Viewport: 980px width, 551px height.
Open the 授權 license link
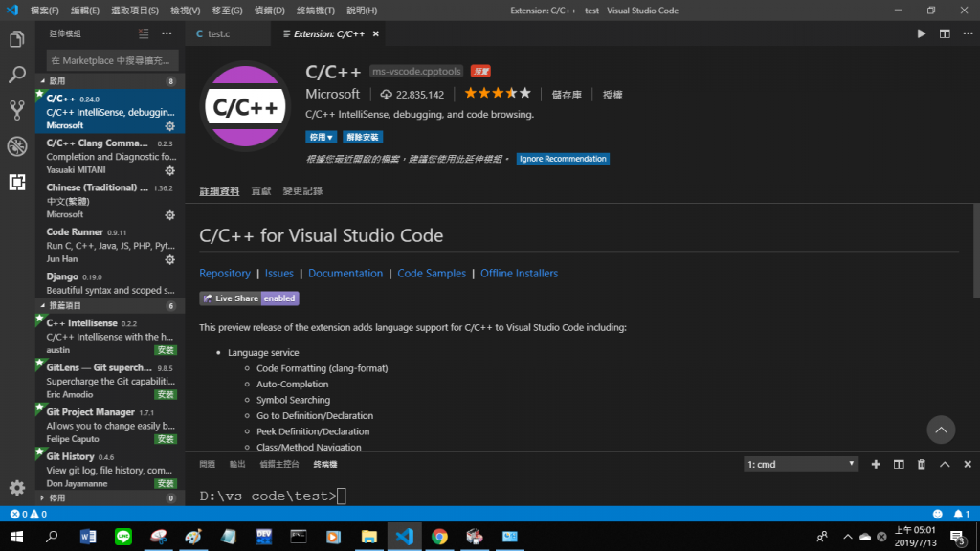pyautogui.click(x=612, y=95)
